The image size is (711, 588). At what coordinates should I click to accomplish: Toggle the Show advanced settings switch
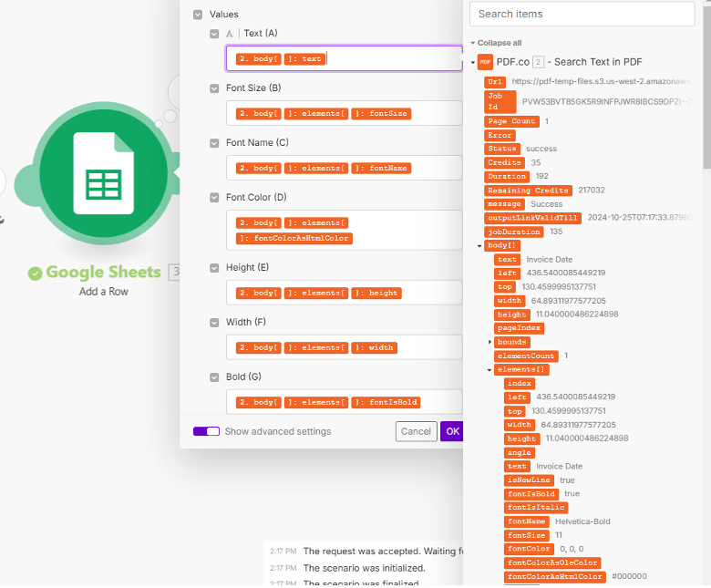[206, 431]
